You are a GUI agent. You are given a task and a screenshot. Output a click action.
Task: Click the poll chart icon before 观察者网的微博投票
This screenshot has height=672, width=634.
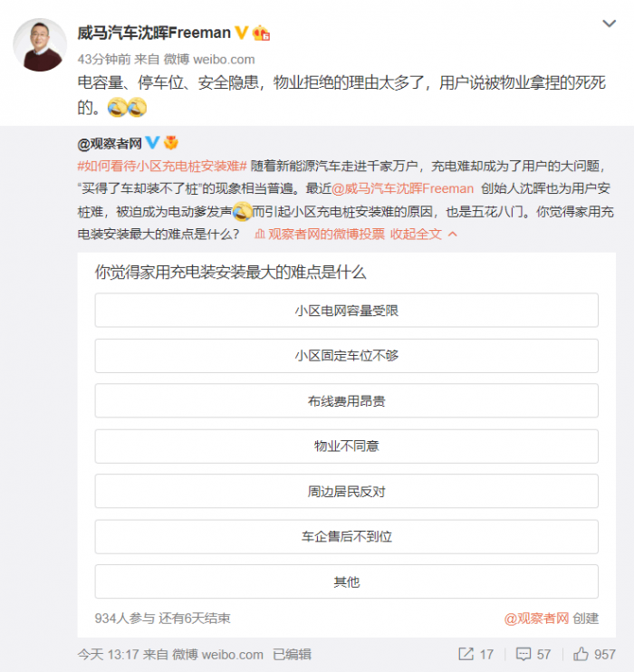click(260, 234)
